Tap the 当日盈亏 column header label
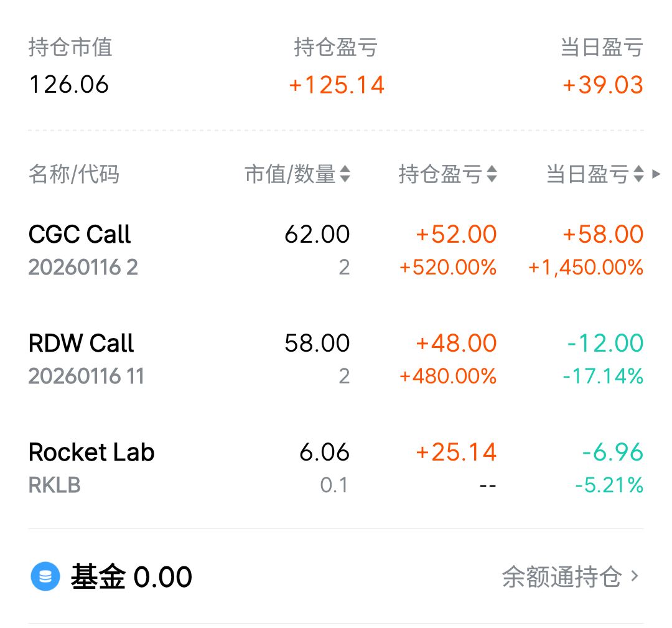 click(587, 175)
